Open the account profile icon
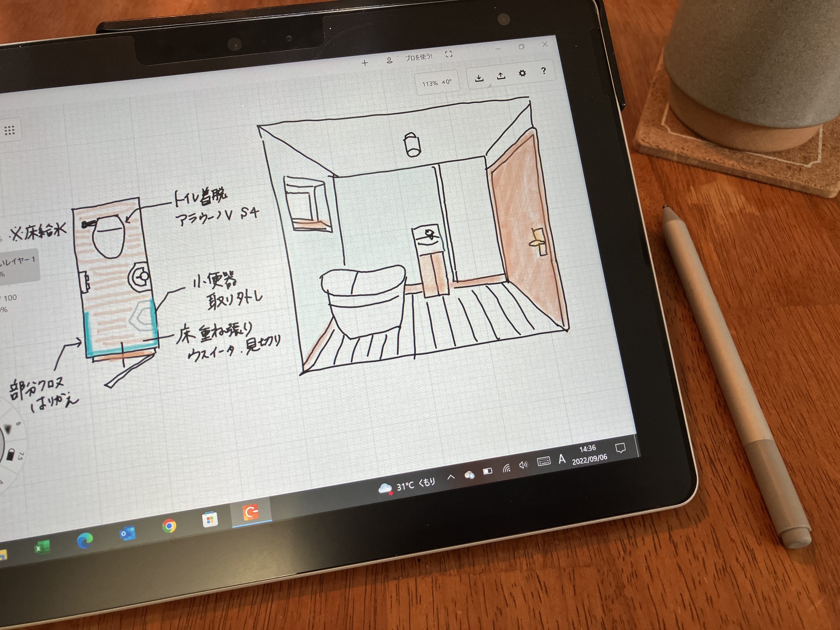This screenshot has height=630, width=840. click(x=389, y=60)
